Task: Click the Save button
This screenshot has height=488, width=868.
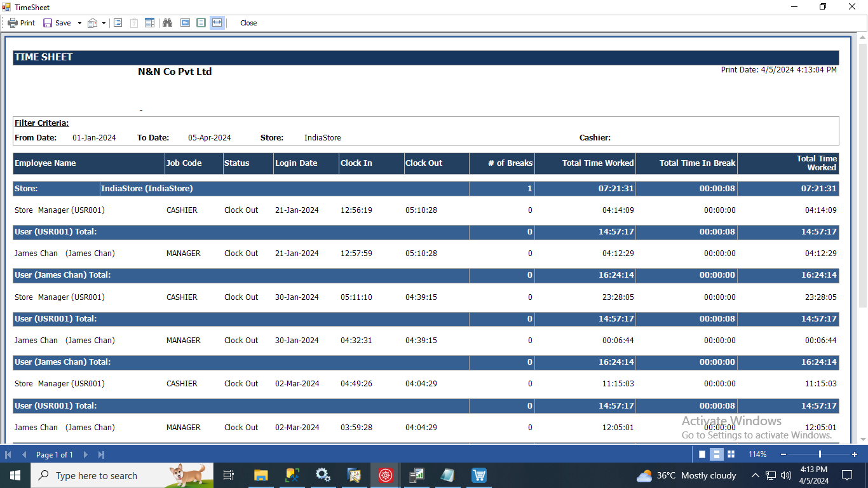Action: tap(57, 23)
